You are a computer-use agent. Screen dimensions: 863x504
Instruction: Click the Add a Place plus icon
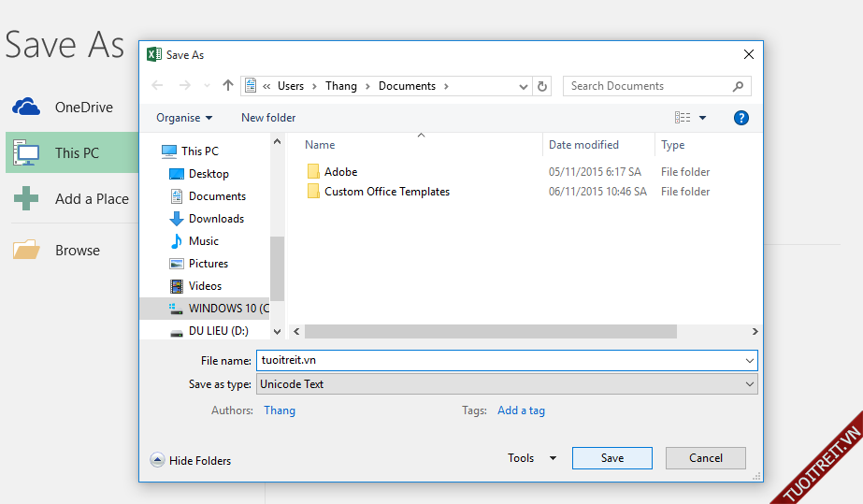[26, 198]
